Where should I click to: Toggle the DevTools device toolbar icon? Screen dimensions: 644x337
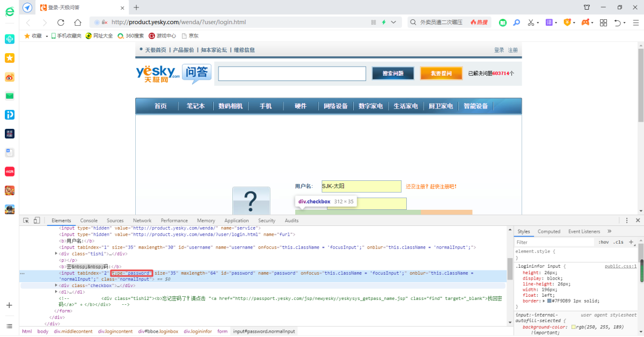[36, 221]
